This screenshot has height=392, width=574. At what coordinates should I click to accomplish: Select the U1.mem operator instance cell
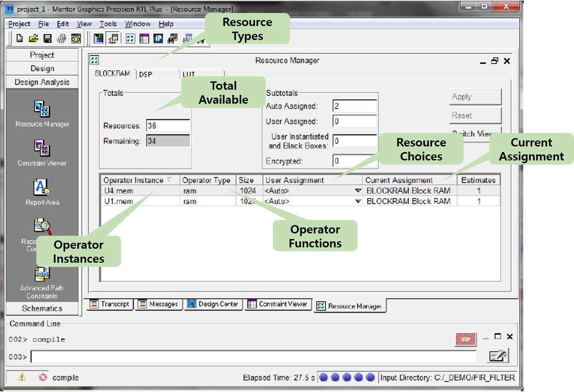(140, 201)
